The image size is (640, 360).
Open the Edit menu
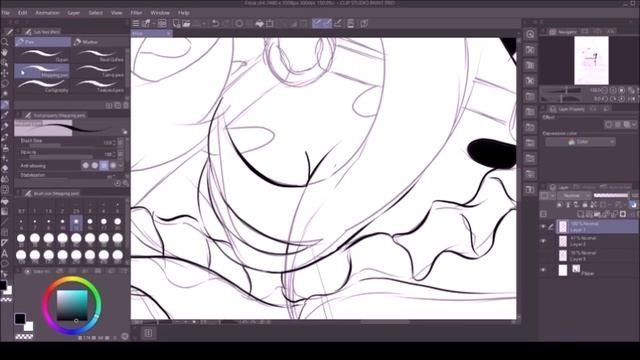tap(22, 13)
